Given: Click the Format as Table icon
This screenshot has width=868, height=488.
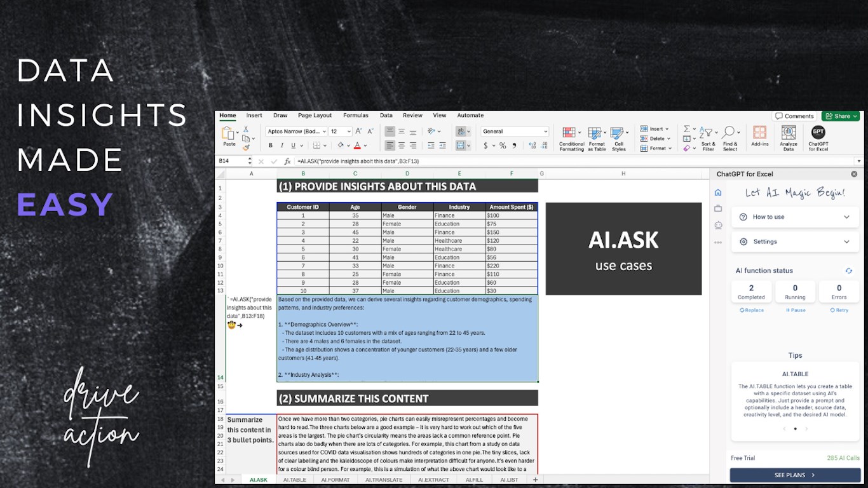Looking at the screenshot, I should pos(596,138).
